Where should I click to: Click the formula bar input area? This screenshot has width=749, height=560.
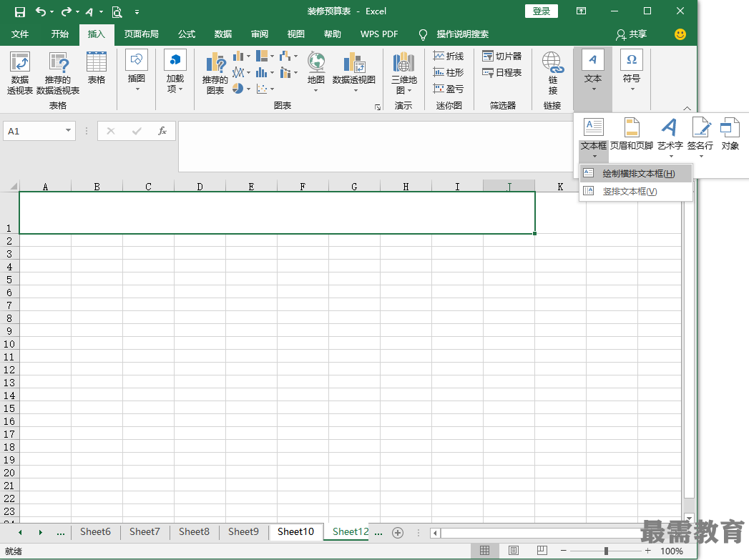click(x=376, y=146)
